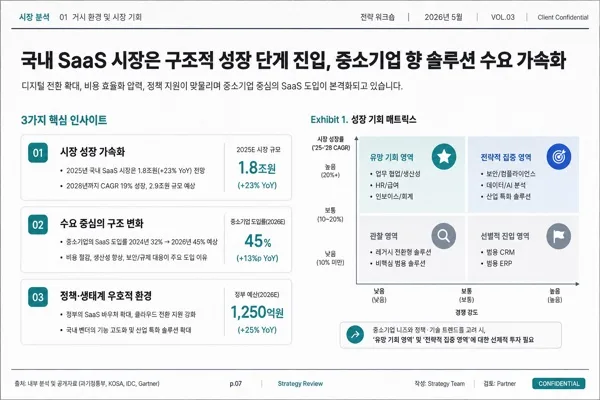Click 작성: Strategy Team in footer
This screenshot has width=600, height=400.
(x=440, y=384)
